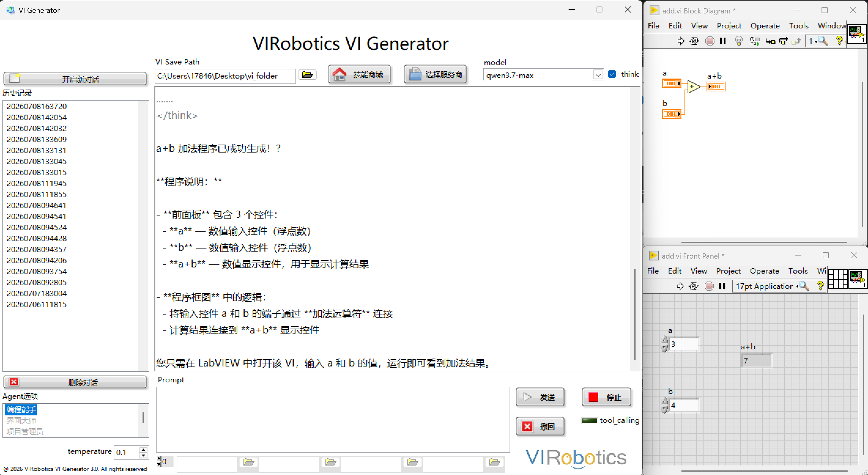Image resolution: width=868 pixels, height=475 pixels.
Task: Click the 技能商城 skill store button
Action: tap(359, 74)
